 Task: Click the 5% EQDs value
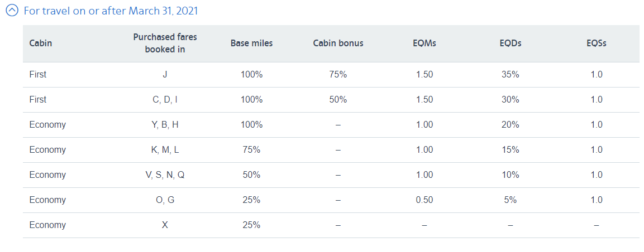click(511, 200)
